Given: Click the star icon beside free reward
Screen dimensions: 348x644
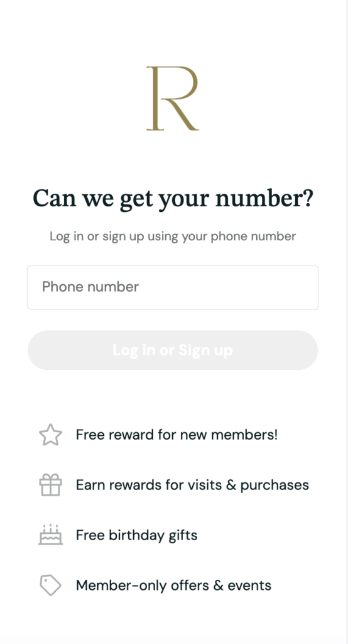Looking at the screenshot, I should (50, 435).
